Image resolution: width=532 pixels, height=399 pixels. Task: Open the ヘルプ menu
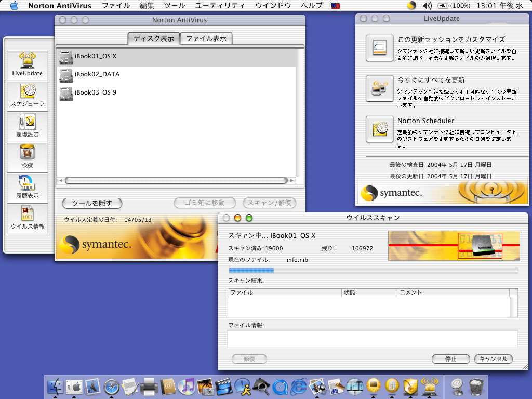312,6
